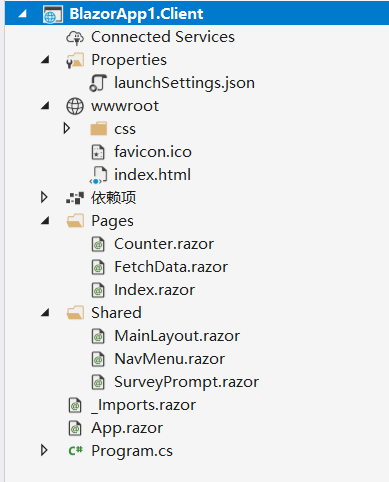Click the 依赖项 dependencies icon

[x=75, y=198]
